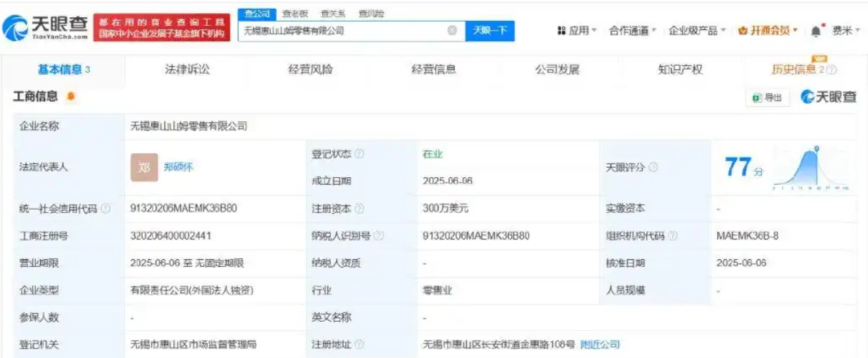Expand the 企业级产品 dropdown
Image resolution: width=868 pixels, height=358 pixels.
tap(697, 31)
